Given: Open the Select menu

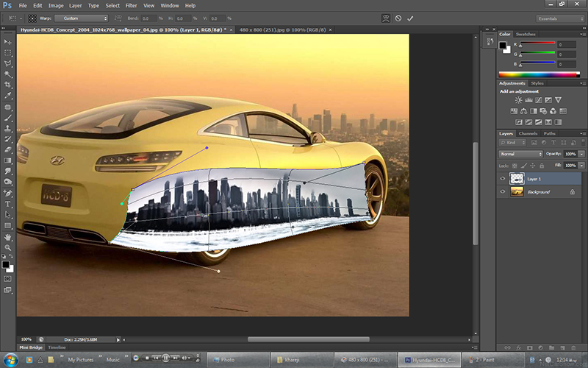Looking at the screenshot, I should 112,6.
